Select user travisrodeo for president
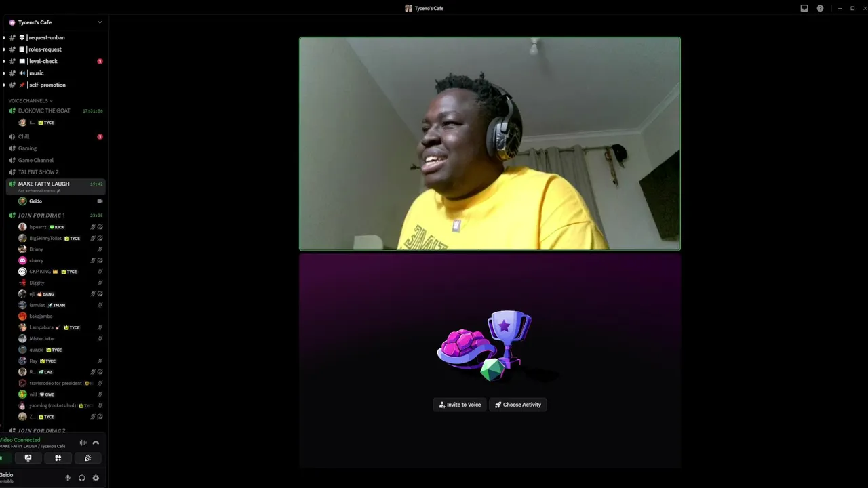The image size is (868, 488). click(x=60, y=383)
